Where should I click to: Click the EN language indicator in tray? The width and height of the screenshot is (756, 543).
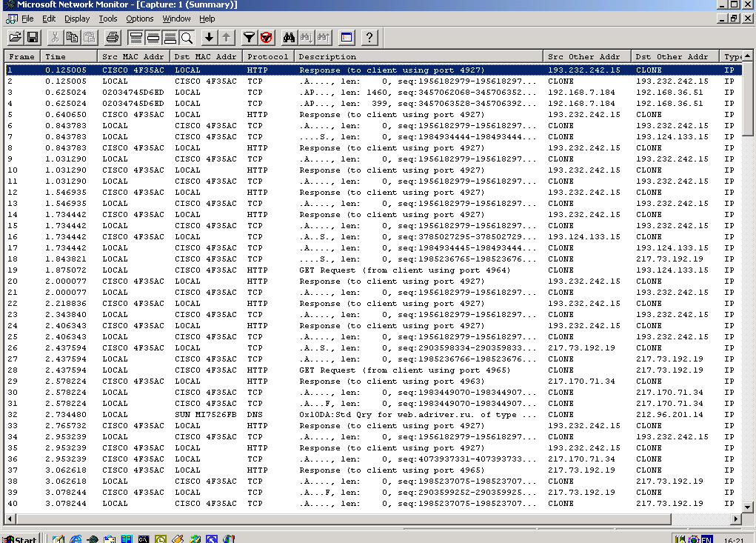[707, 539]
